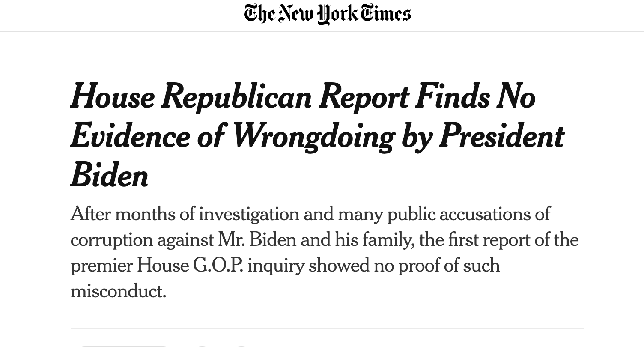644x347 pixels.
Task: Click 'Finds No' in the headline
Action: click(475, 97)
